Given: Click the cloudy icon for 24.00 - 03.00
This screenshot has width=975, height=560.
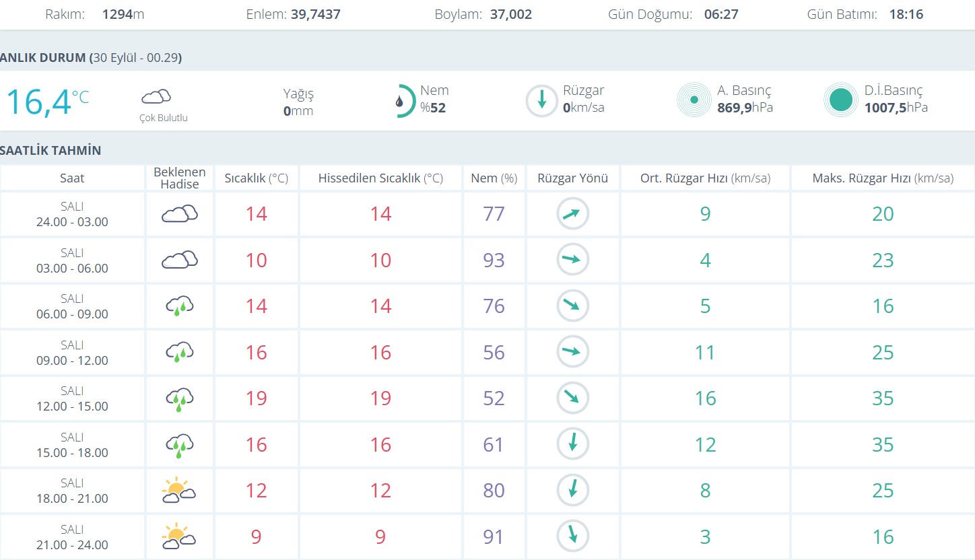Looking at the screenshot, I should point(179,214).
